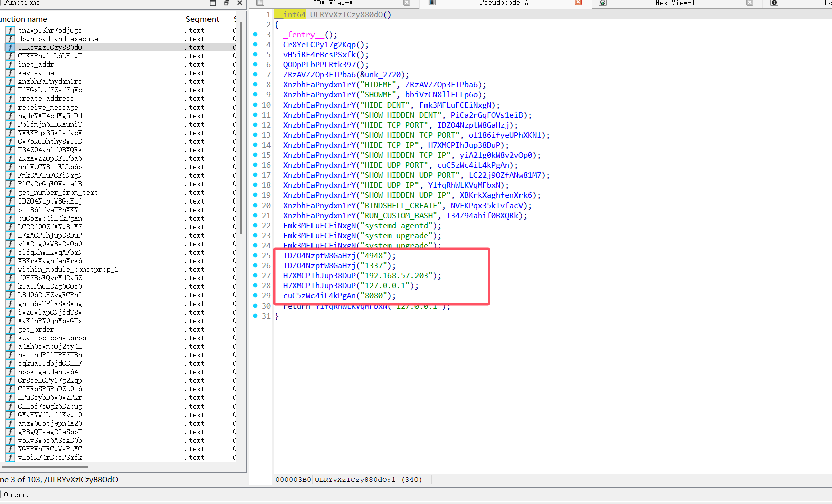Toggle breakpoint dot on line 7
This screenshot has width=832, height=504.
point(255,74)
